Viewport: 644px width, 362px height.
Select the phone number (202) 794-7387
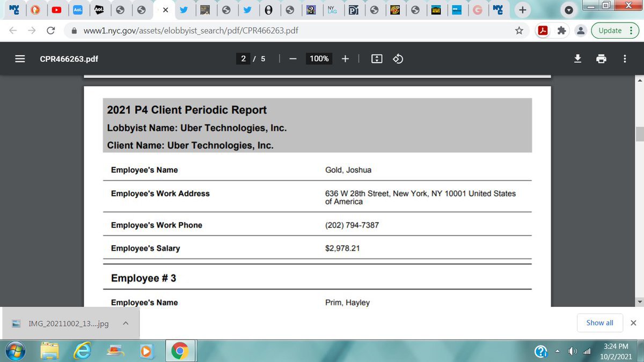[x=352, y=225]
